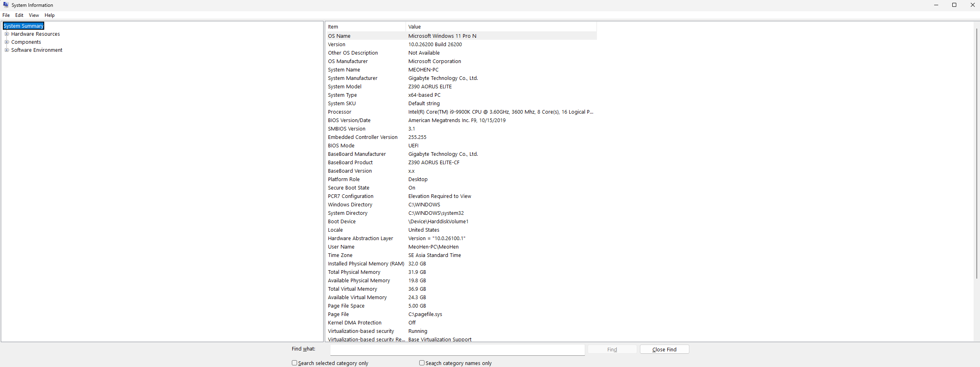The image size is (980, 367).
Task: Select the Windows Directory row
Action: point(461,205)
